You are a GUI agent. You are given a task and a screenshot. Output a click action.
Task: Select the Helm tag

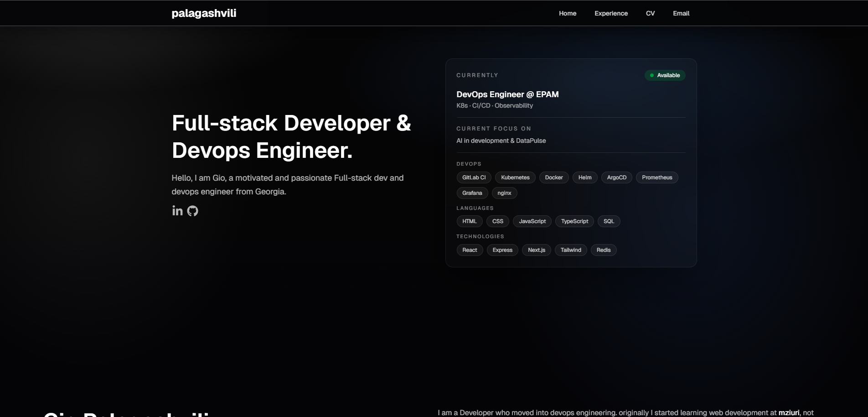coord(585,177)
